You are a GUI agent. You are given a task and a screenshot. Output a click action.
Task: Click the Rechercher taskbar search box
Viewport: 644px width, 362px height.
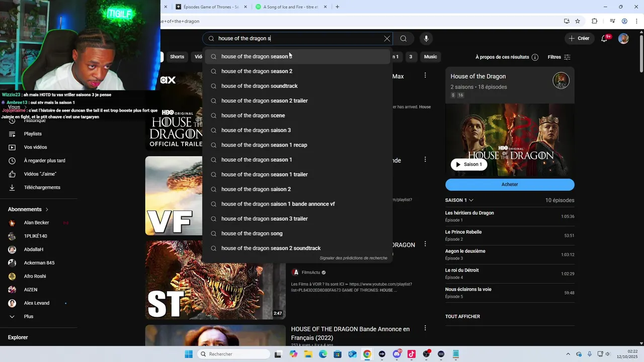pos(234,354)
